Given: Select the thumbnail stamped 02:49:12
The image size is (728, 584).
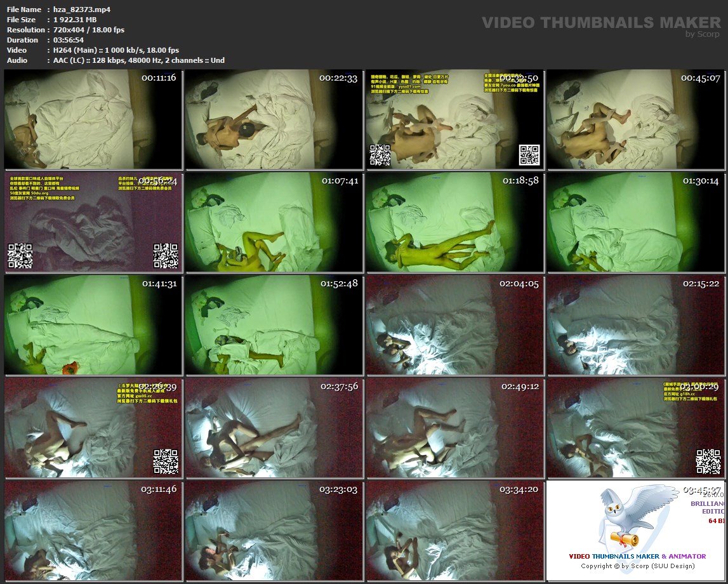Looking at the screenshot, I should point(455,428).
